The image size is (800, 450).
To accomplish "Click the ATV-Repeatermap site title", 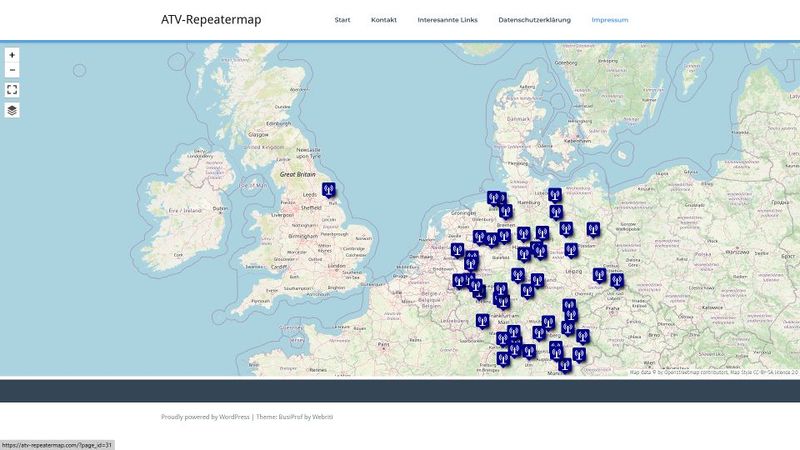I will (x=211, y=20).
